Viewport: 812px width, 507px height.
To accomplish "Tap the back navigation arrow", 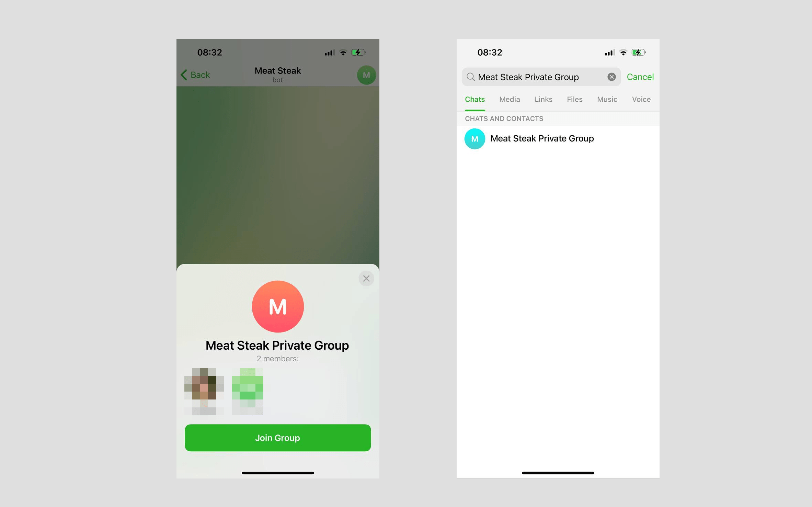I will coord(184,74).
